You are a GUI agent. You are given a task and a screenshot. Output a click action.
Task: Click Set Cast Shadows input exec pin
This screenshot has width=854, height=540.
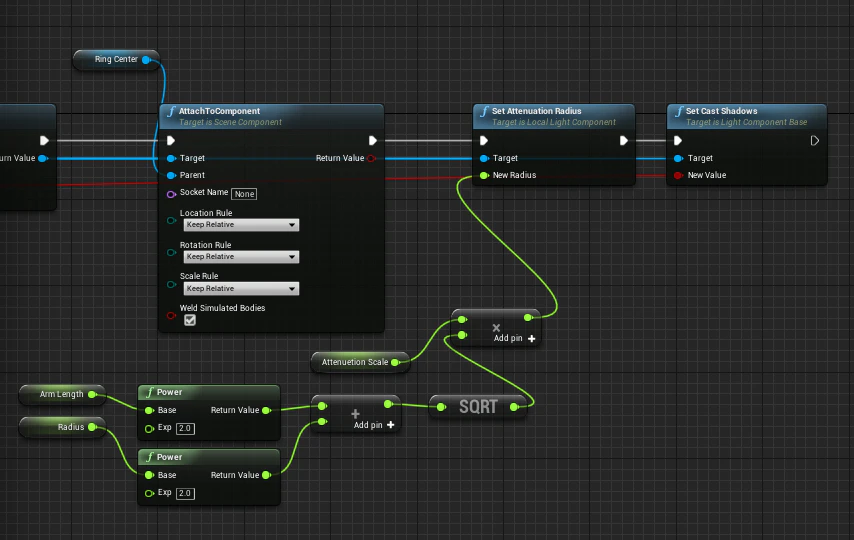click(678, 141)
